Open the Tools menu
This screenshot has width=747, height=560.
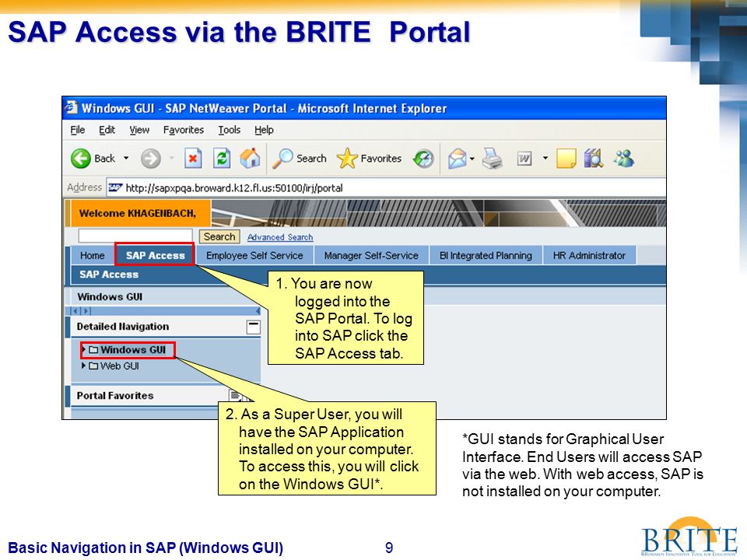tap(229, 130)
